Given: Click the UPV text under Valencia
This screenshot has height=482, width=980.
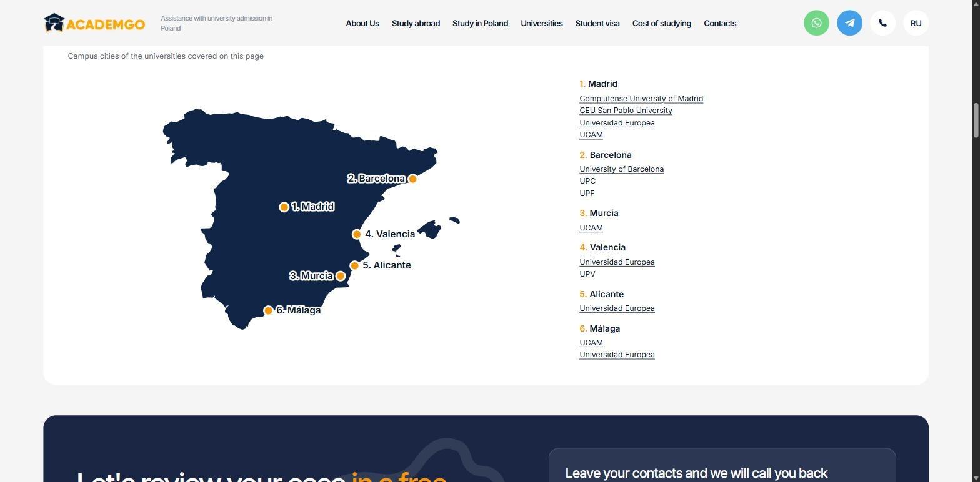Looking at the screenshot, I should click(587, 274).
